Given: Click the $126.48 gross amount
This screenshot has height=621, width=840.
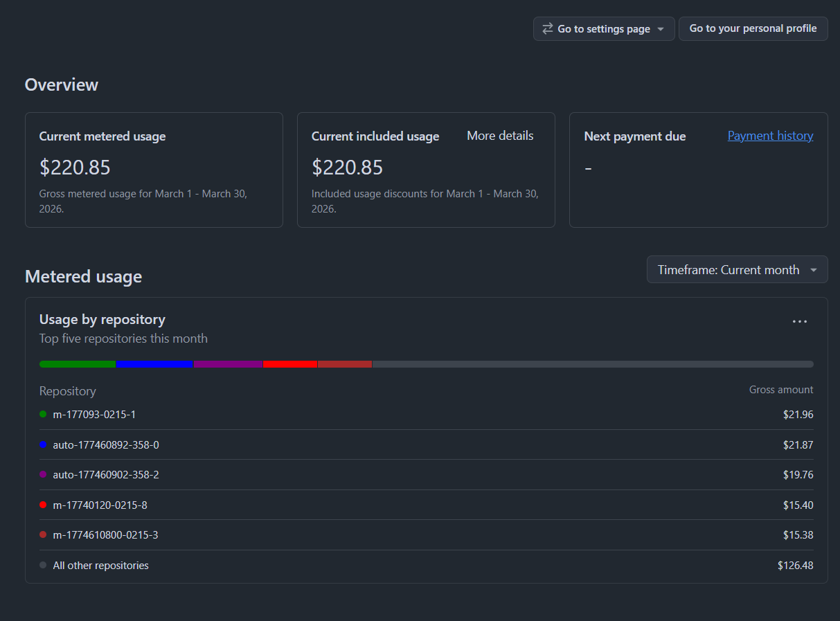Looking at the screenshot, I should point(796,566).
